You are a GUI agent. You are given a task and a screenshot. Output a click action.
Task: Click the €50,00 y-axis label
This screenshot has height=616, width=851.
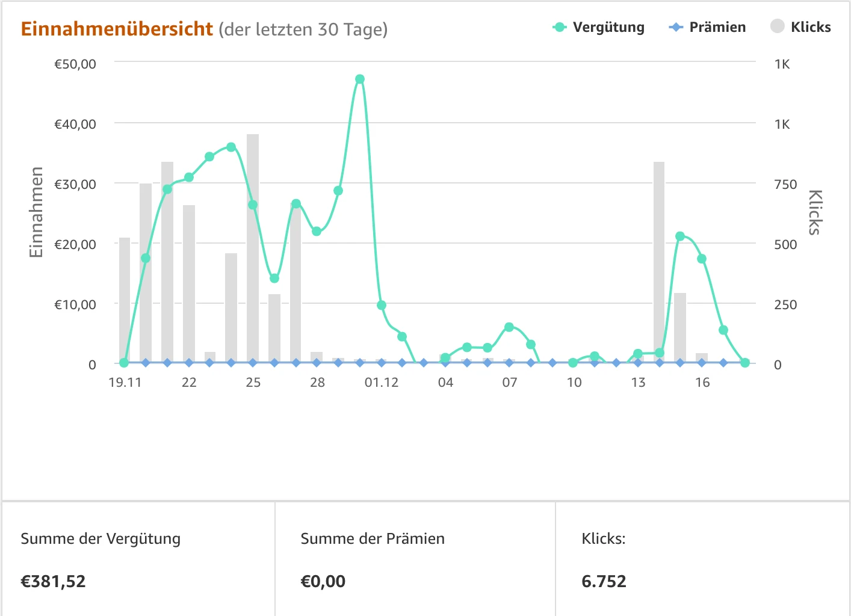click(75, 64)
